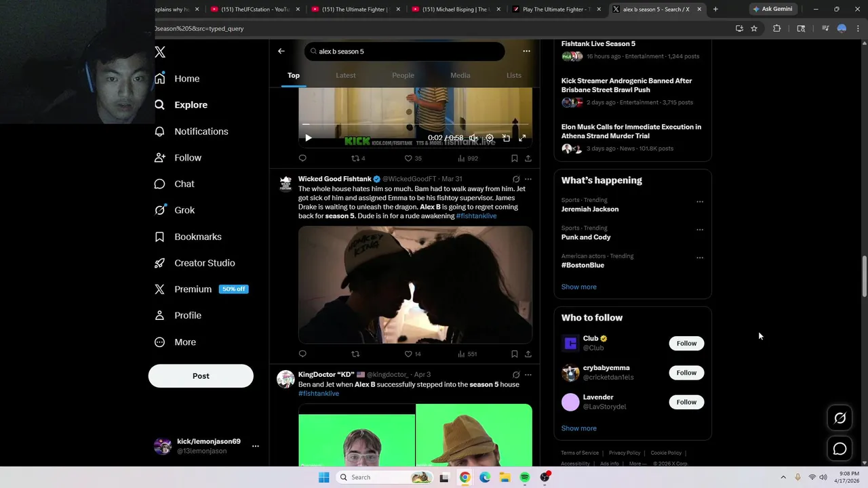Open Explore in the sidebar

point(181,105)
